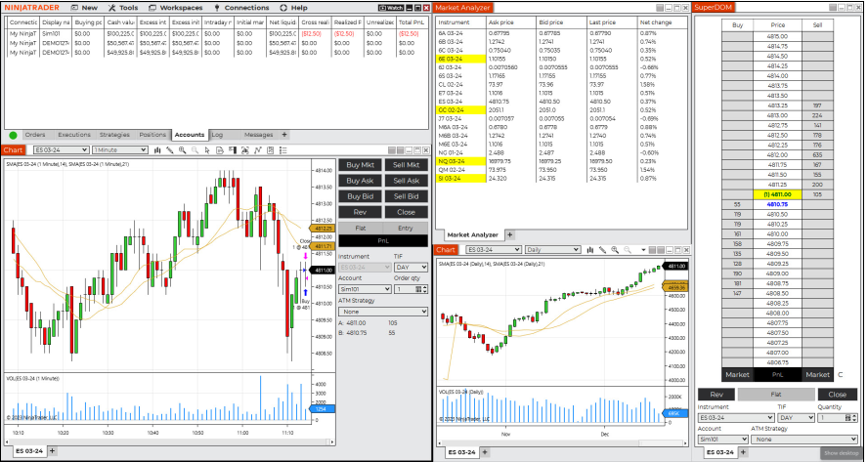Screen dimensions: 868x462
Task: Open TIF dropdown in SuperDOM
Action: point(796,418)
